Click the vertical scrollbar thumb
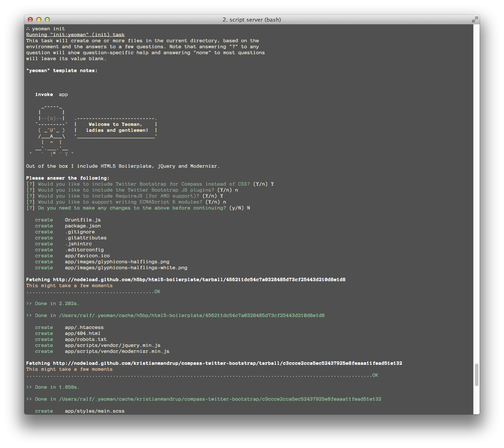Screen dimensions: 504x448 tap(476, 375)
